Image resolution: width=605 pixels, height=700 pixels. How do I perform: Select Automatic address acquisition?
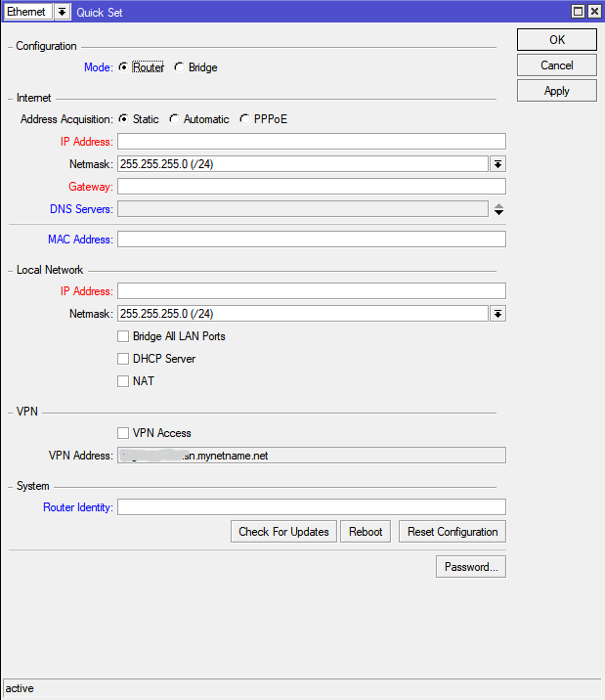click(174, 119)
